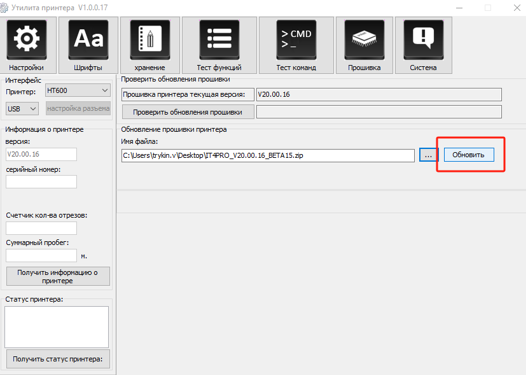Expand the HT600 printer model dropdown

pos(77,90)
